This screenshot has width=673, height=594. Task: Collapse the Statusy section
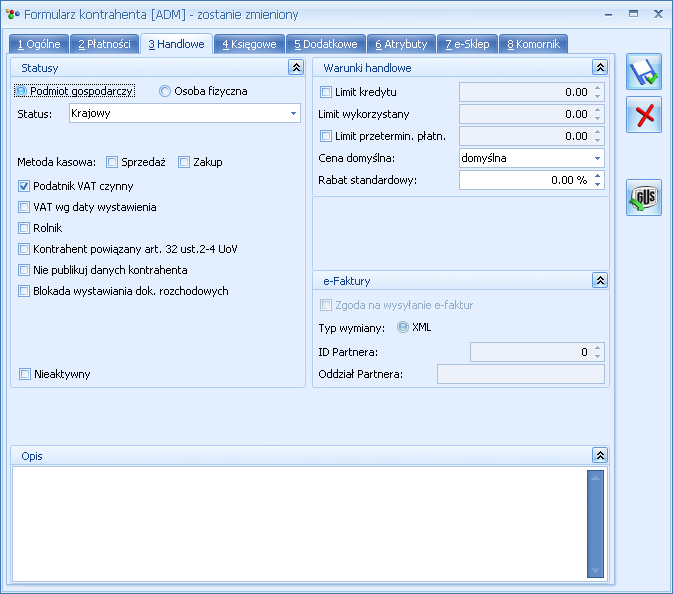(296, 67)
